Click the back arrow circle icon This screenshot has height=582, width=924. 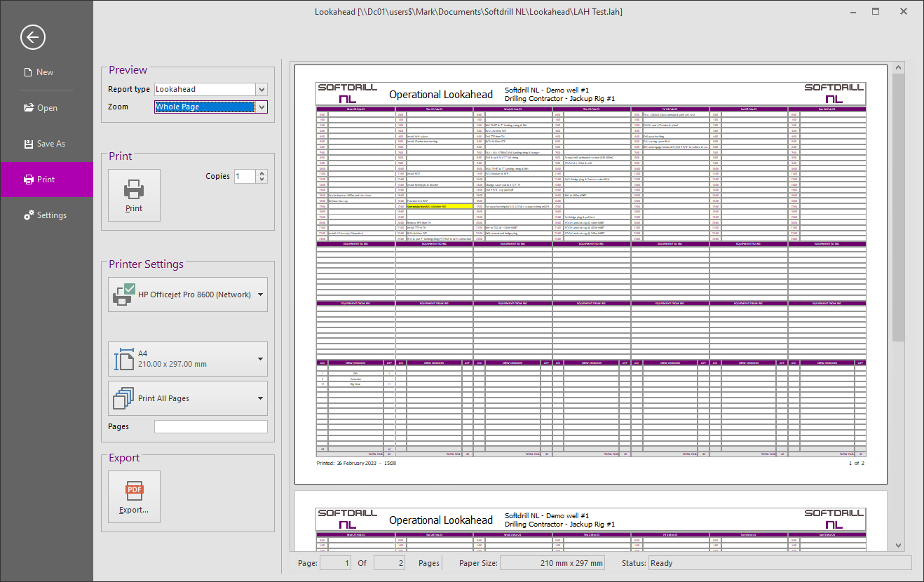[33, 37]
